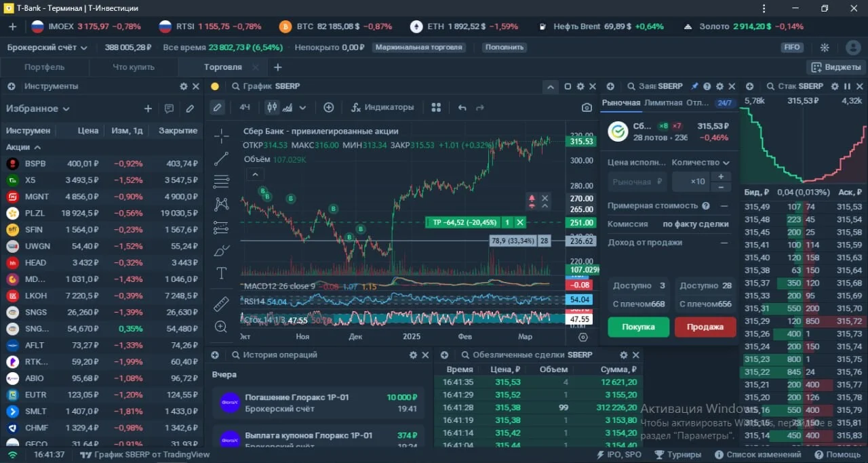Collapse the Акции instruments group
The image size is (868, 463).
pyautogui.click(x=24, y=146)
